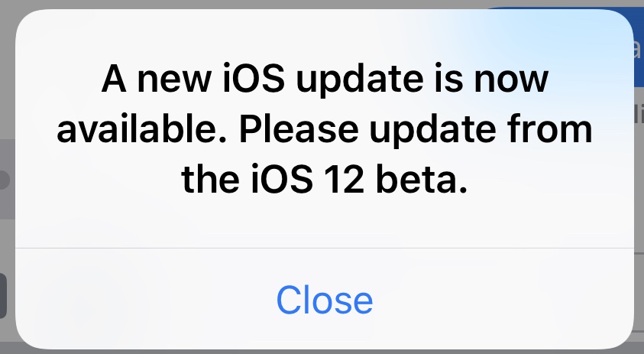Dismiss the iOS update alert via Close
This screenshot has height=354, width=644.
(x=325, y=300)
